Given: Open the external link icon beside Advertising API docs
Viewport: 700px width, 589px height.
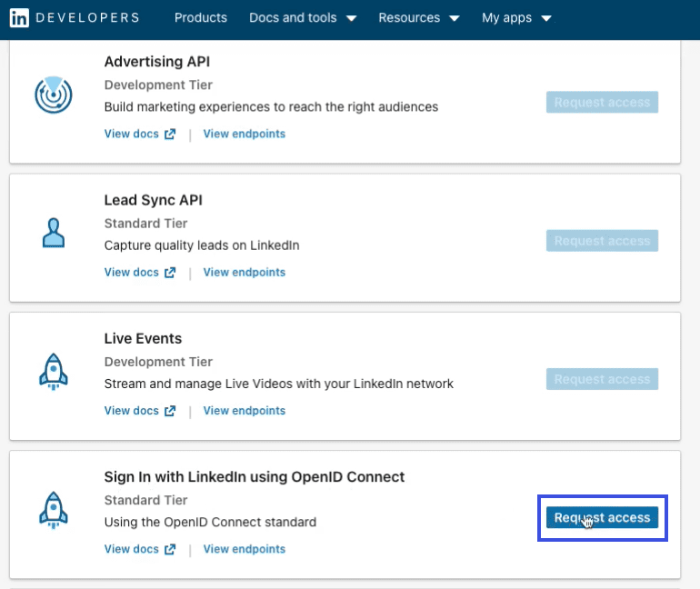Looking at the screenshot, I should click(x=170, y=134).
